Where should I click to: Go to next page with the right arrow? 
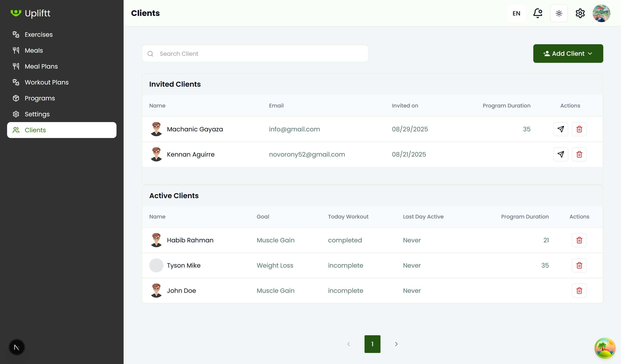(x=396, y=344)
